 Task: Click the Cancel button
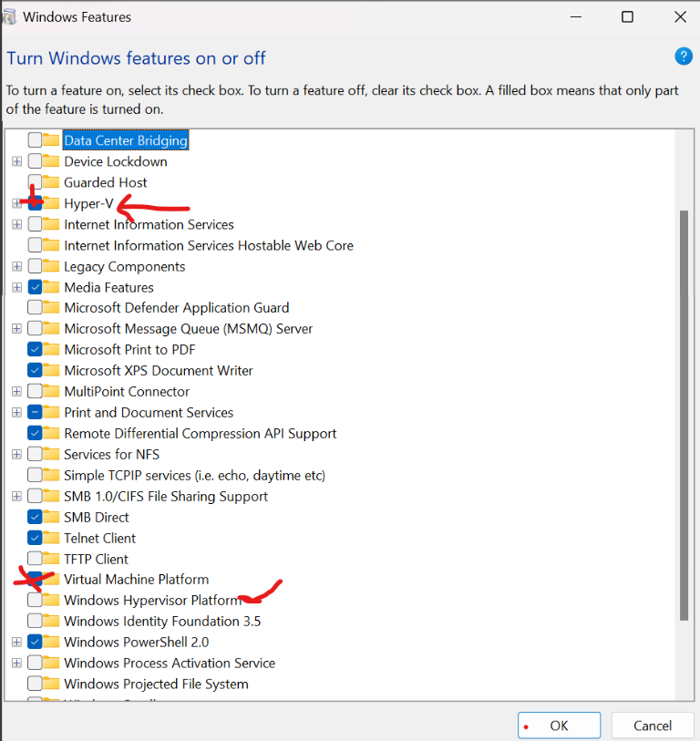pyautogui.click(x=653, y=726)
